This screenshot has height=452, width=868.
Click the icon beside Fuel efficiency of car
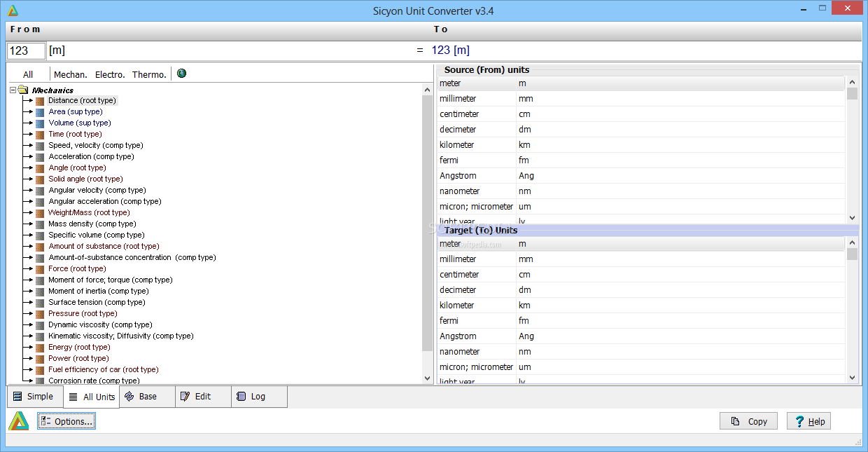point(40,370)
